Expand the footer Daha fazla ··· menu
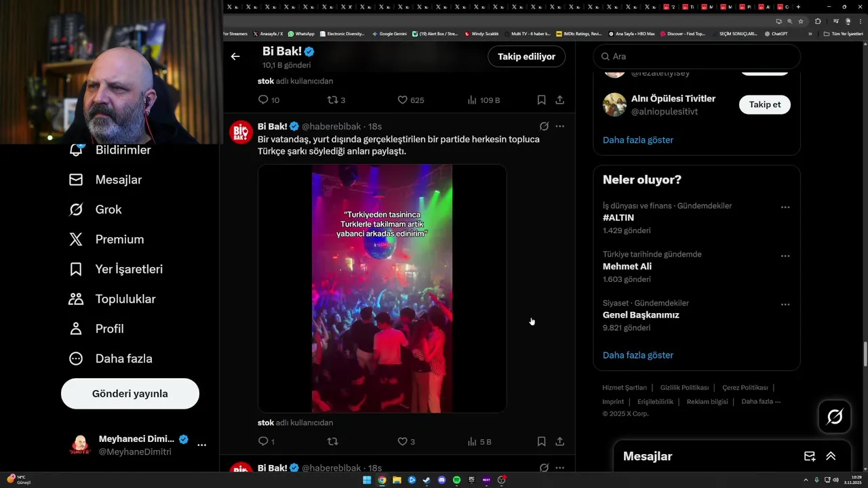 click(x=762, y=402)
